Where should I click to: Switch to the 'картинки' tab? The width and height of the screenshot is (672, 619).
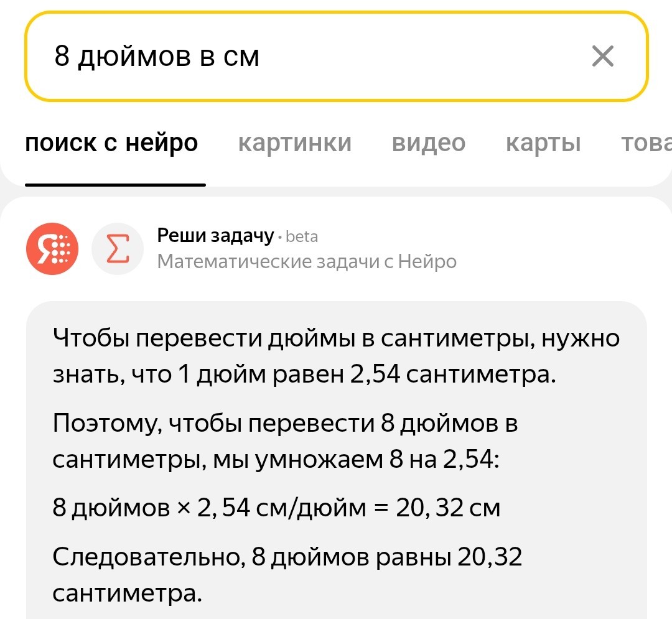295,142
